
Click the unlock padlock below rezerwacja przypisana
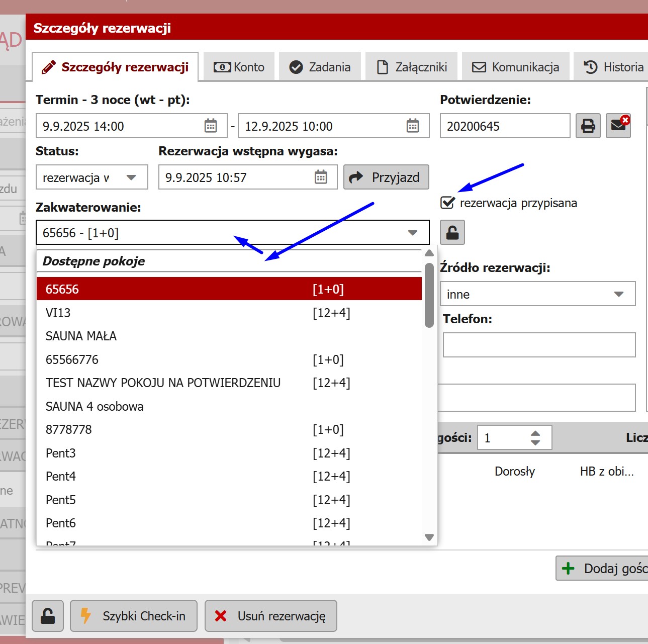(x=452, y=232)
